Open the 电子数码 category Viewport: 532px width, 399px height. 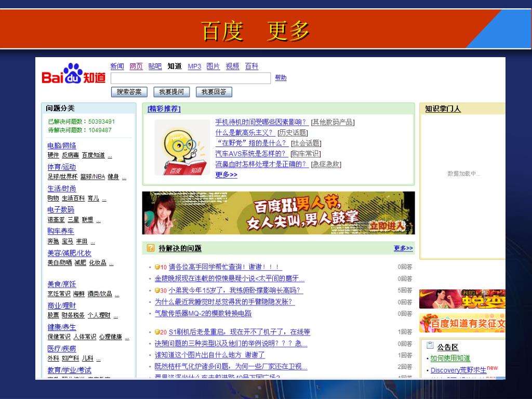[x=61, y=210]
